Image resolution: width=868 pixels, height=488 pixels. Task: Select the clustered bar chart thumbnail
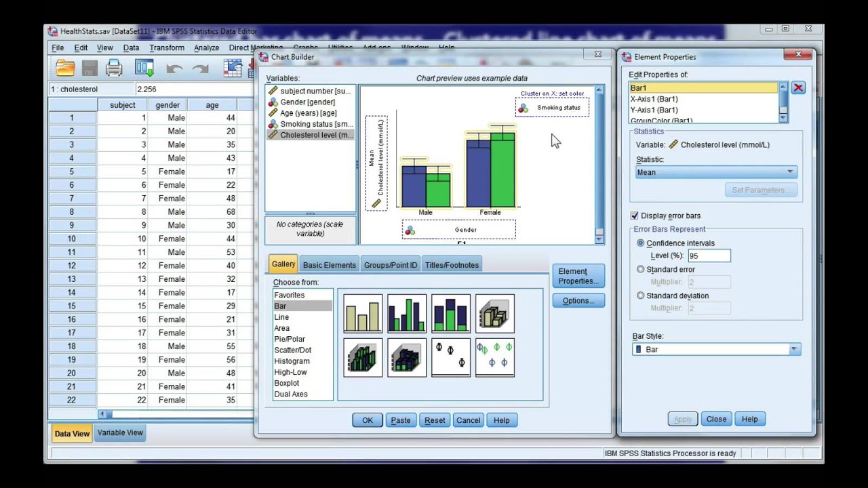point(407,314)
